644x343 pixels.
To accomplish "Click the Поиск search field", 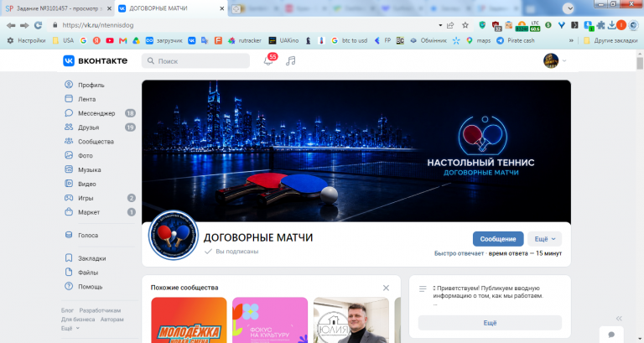I will pyautogui.click(x=196, y=60).
